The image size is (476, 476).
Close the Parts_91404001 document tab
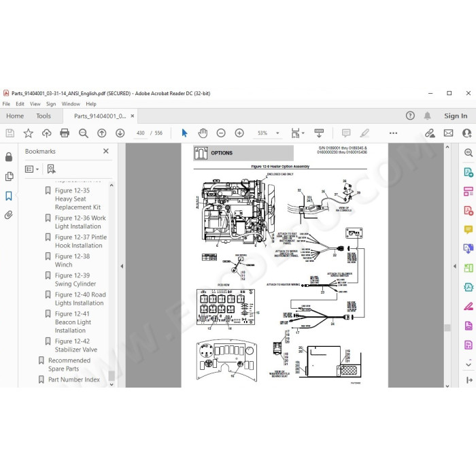click(133, 116)
